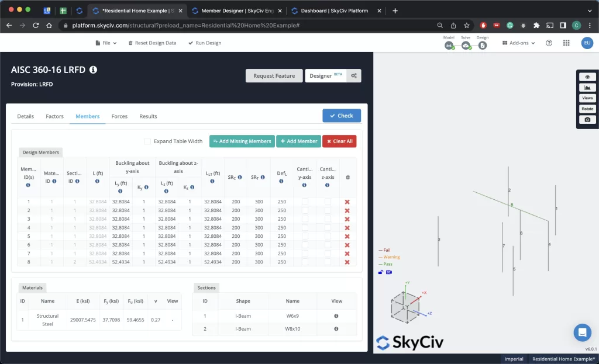Toggle Cantilever z-axis checkbox for member 6

pos(328,245)
